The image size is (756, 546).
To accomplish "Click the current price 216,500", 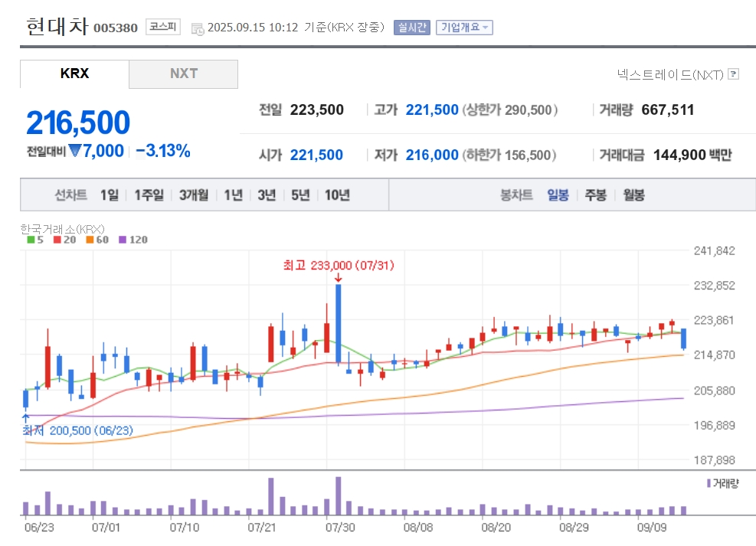I will click(x=78, y=122).
